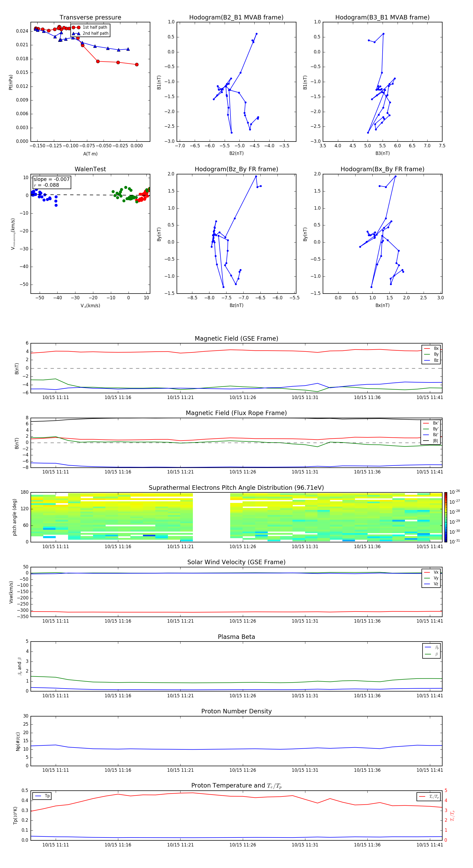473x868 pixels.
Task: Click the 'Proton Temperature and Te/Tp' title
Action: (236, 786)
